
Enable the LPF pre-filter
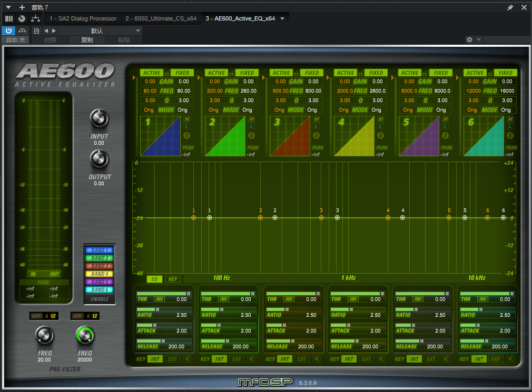click(x=77, y=316)
